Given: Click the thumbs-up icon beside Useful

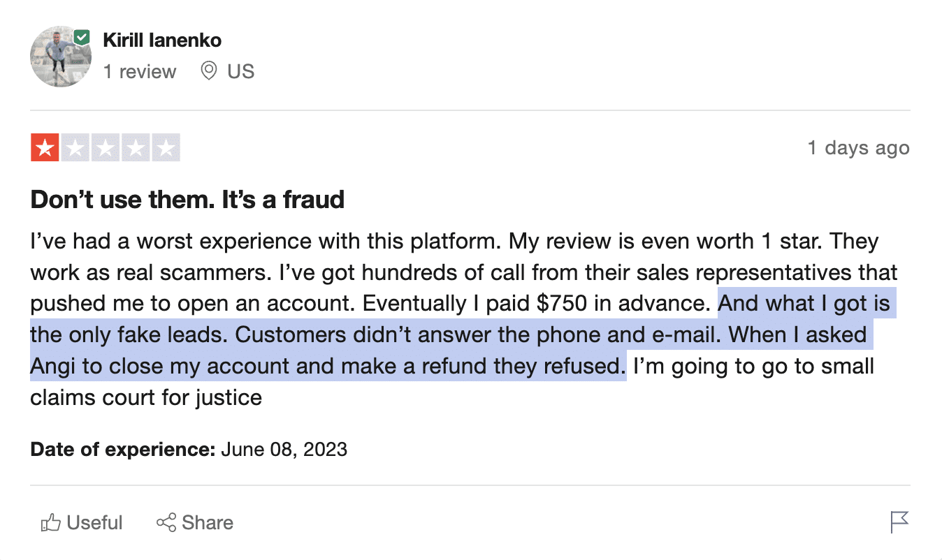Looking at the screenshot, I should click(x=50, y=523).
